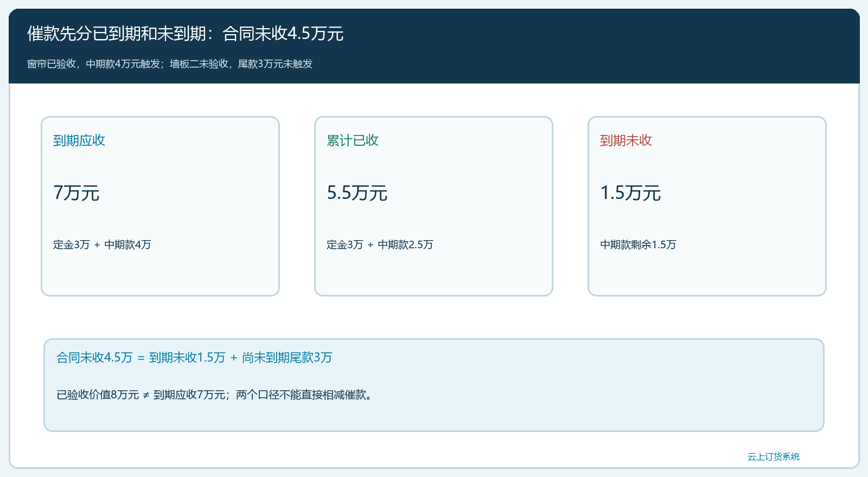Click the 7万元 amount
The height and width of the screenshot is (477, 868).
[76, 193]
